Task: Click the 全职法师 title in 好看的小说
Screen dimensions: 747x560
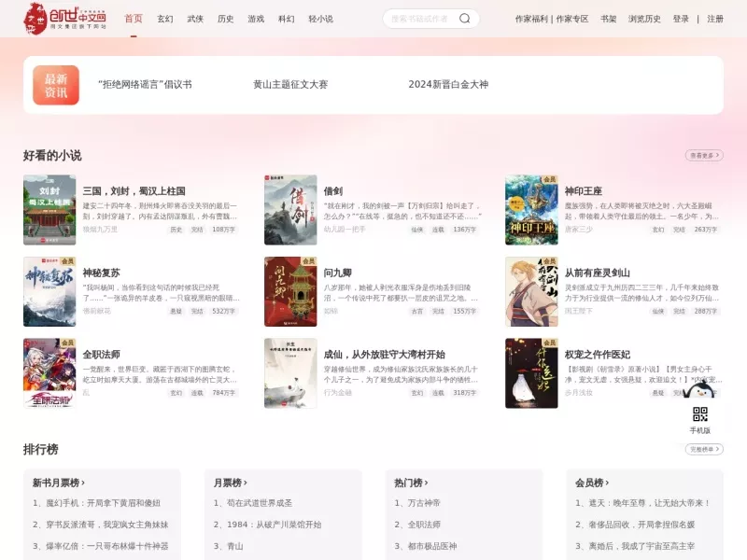Action: [x=102, y=355]
